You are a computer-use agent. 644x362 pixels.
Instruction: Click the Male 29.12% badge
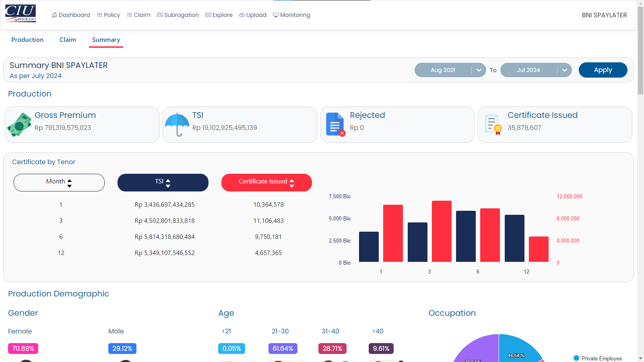(122, 348)
